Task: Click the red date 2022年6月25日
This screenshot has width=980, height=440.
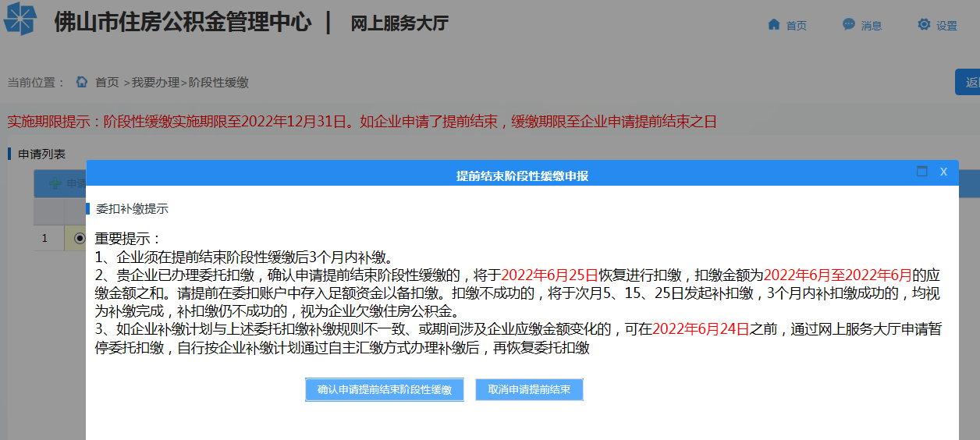Action: point(549,275)
